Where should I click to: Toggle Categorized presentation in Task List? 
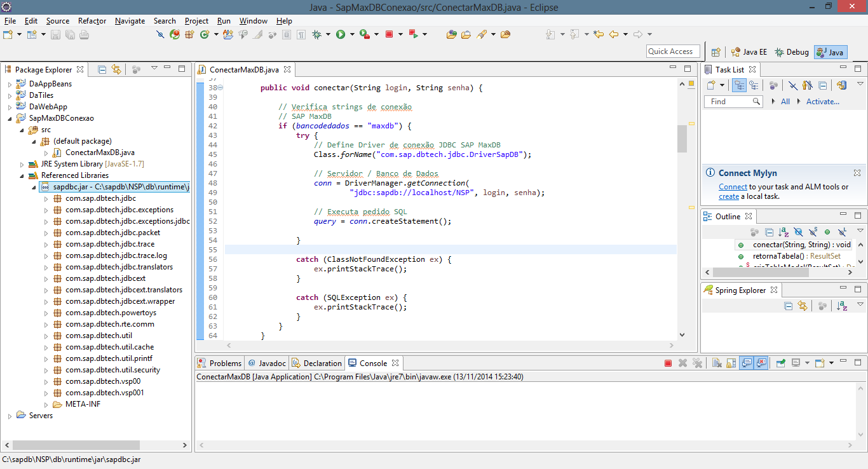(739, 85)
